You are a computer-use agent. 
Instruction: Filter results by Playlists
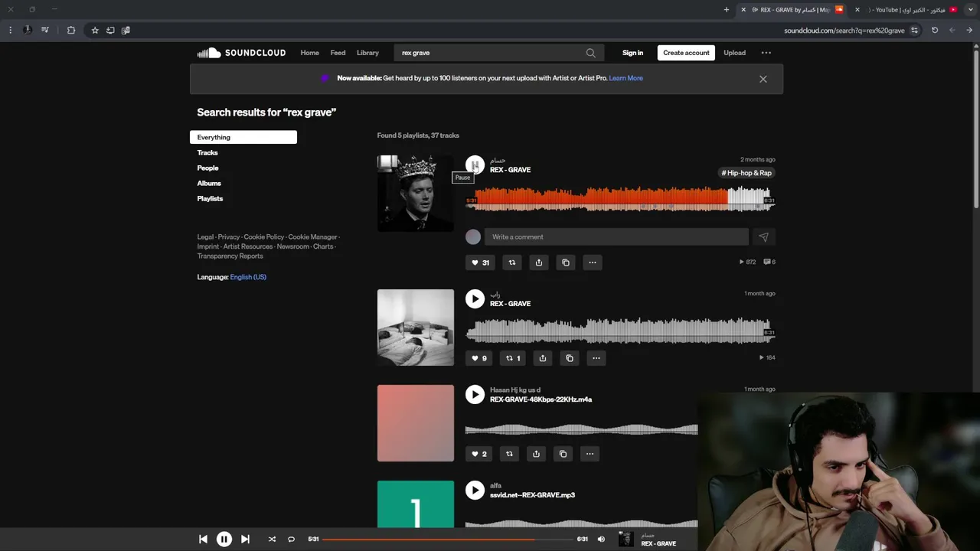pyautogui.click(x=210, y=198)
